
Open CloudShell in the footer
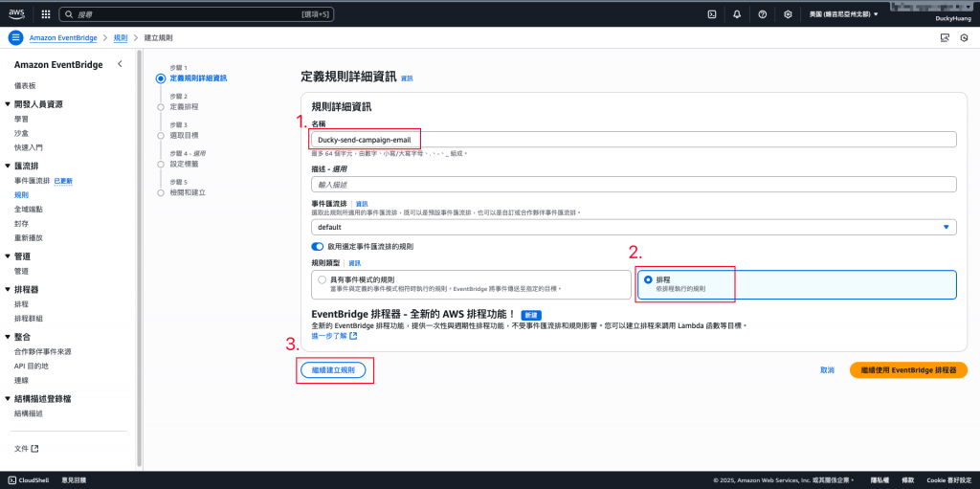(27, 480)
